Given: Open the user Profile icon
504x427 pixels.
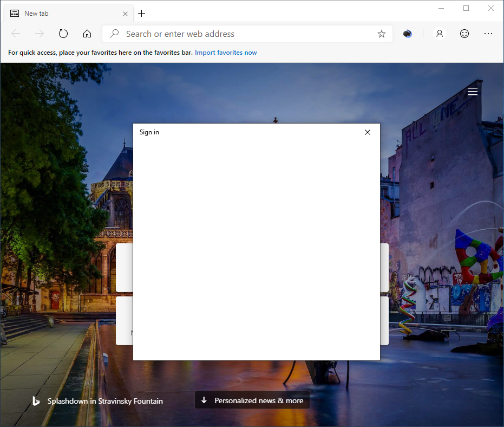Looking at the screenshot, I should pos(440,33).
